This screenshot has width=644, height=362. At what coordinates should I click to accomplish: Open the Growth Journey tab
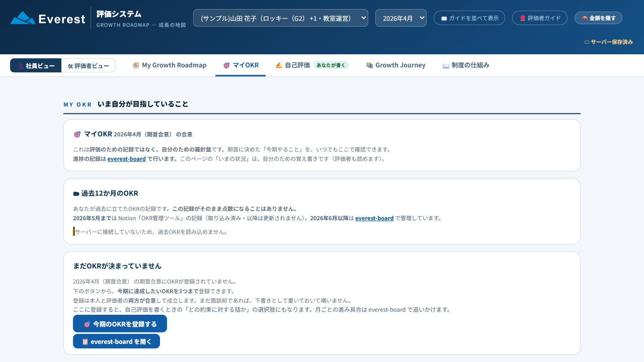396,65
